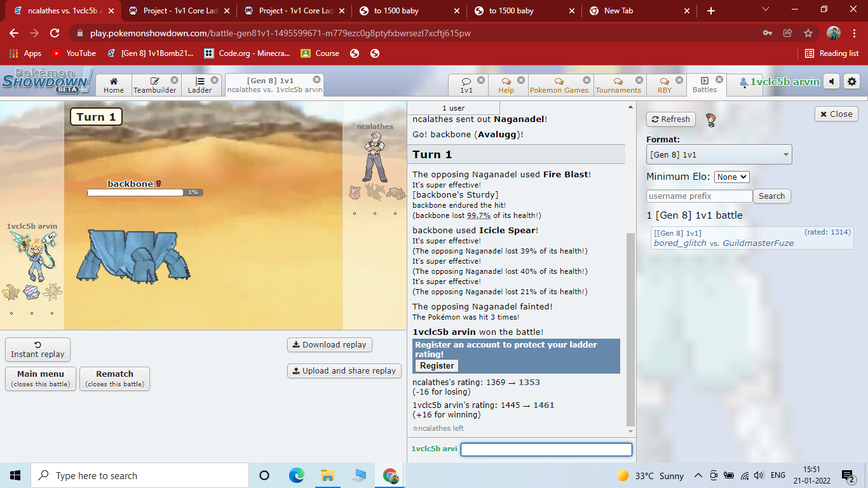
Task: Refresh the battles list
Action: 671,119
